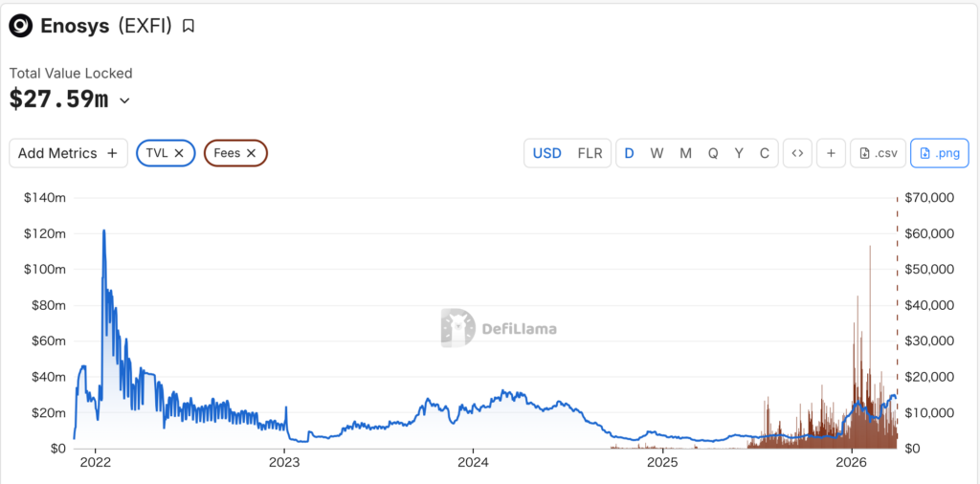Switch denomination to USD
The height and width of the screenshot is (484, 980).
(546, 153)
